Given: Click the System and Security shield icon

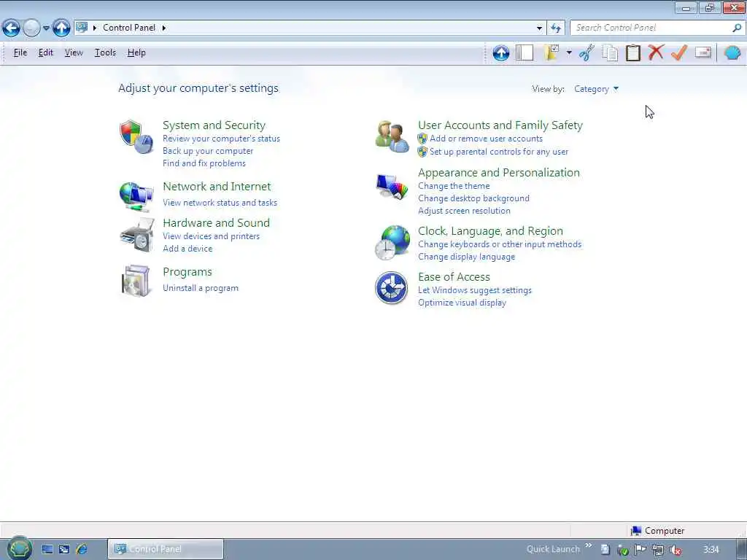Looking at the screenshot, I should click(x=136, y=136).
